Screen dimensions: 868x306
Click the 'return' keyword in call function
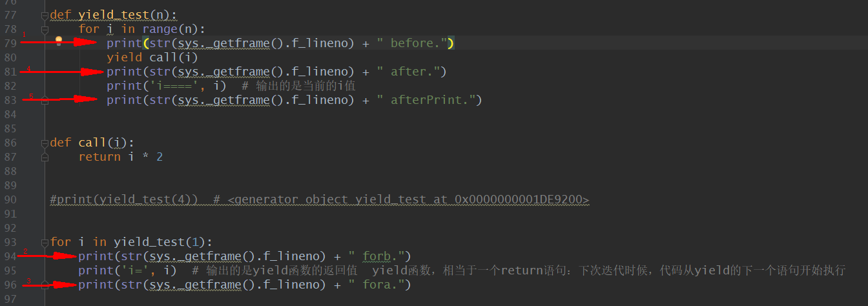[99, 157]
